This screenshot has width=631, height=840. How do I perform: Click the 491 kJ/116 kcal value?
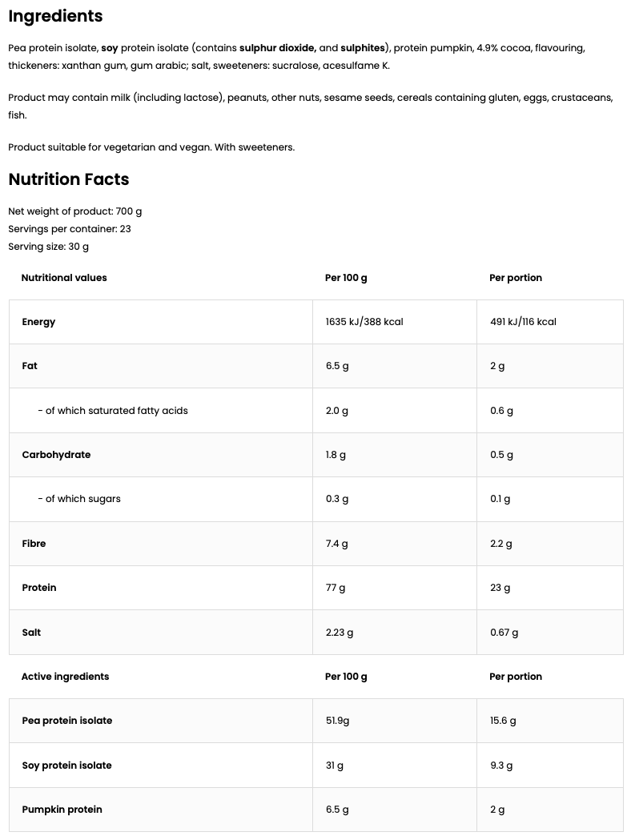(x=522, y=322)
